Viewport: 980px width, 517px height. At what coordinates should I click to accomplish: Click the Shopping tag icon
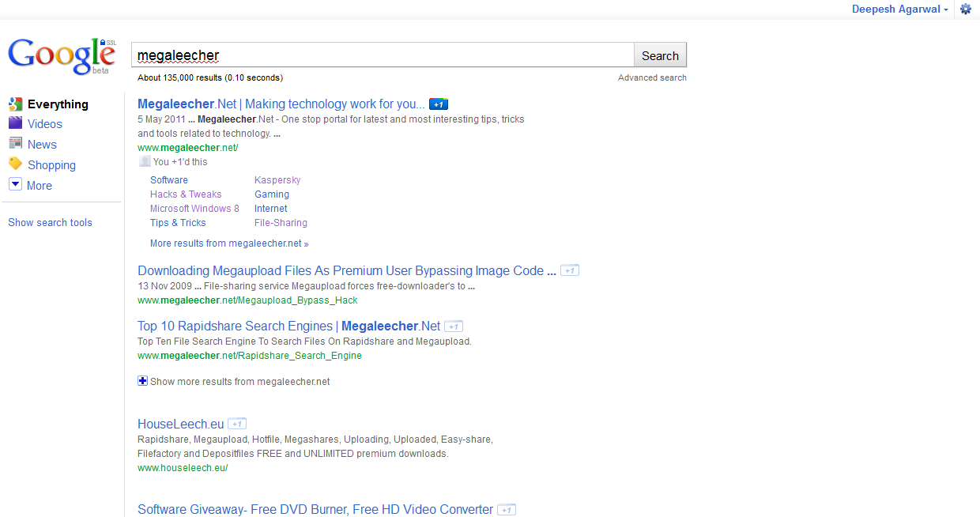(x=15, y=164)
